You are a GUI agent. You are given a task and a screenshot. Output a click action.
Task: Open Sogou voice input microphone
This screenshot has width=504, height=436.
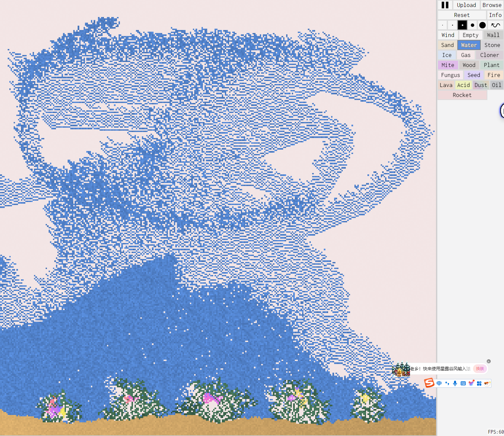point(455,383)
